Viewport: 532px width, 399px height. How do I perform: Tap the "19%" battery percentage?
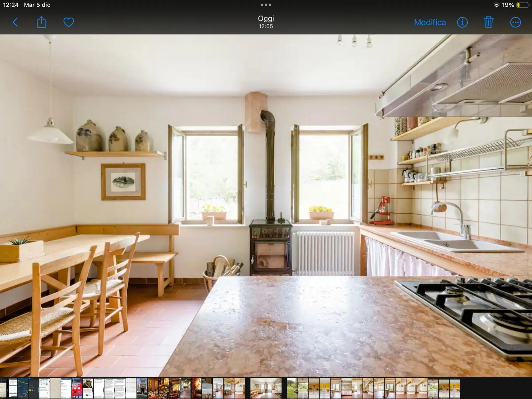coord(508,5)
